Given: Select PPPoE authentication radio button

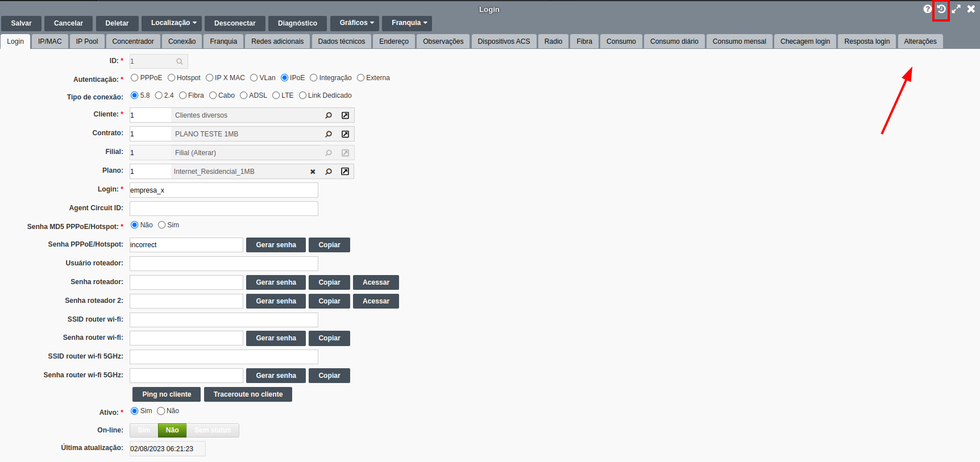Looking at the screenshot, I should [135, 78].
